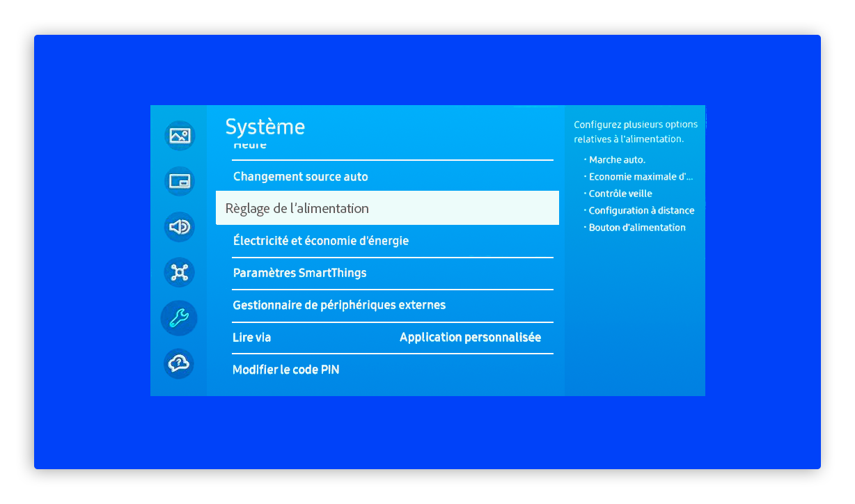Select Changement source auto

300,177
